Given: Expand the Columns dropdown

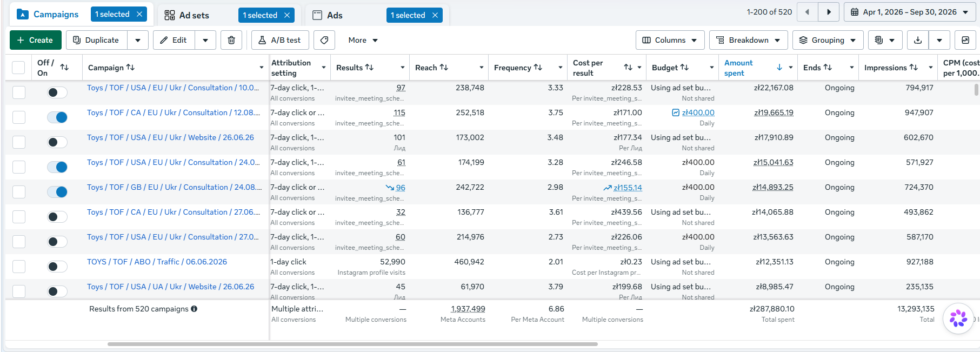Looking at the screenshot, I should 670,40.
